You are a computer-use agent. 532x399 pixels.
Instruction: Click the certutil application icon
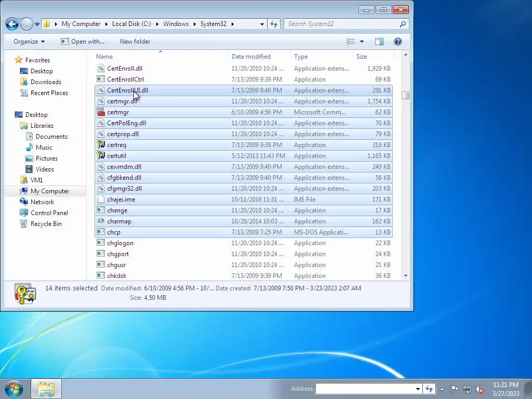pos(101,156)
